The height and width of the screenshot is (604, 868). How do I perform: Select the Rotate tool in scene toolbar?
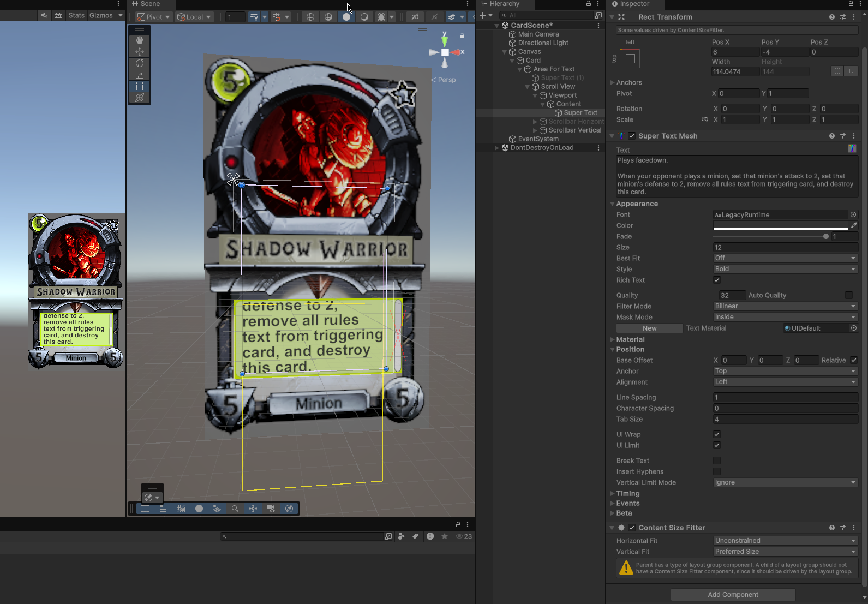140,63
